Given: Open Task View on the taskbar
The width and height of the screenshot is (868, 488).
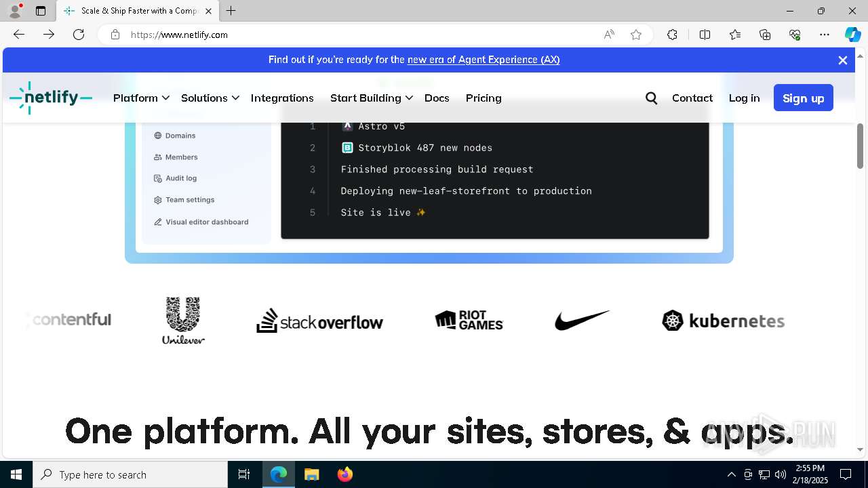Looking at the screenshot, I should click(x=244, y=474).
